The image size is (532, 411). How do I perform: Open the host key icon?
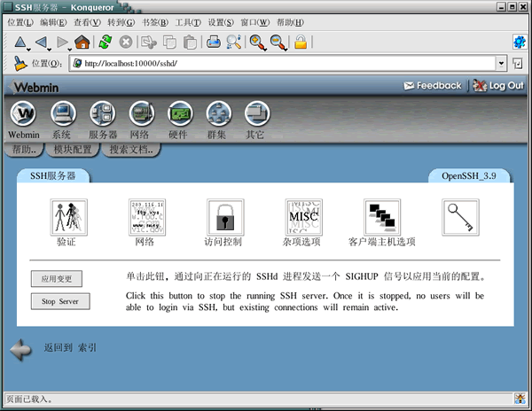coord(460,217)
